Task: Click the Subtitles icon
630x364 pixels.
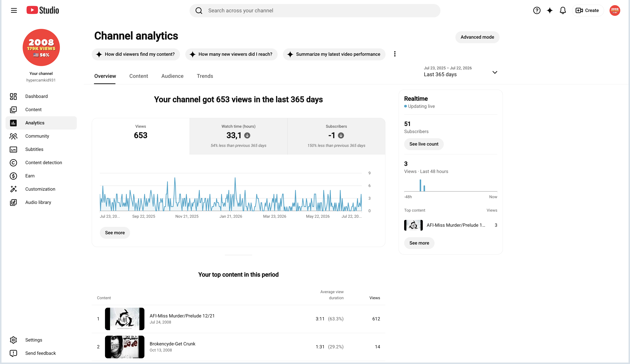Action: tap(13, 149)
